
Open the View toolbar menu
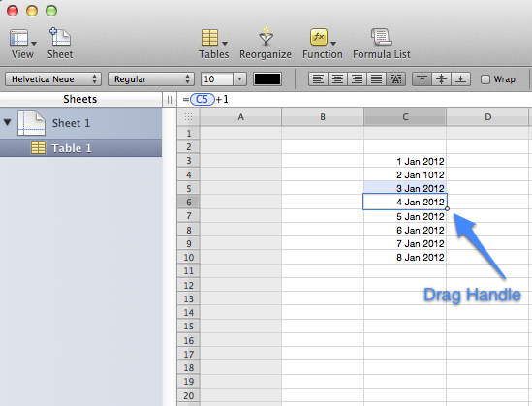(x=22, y=45)
